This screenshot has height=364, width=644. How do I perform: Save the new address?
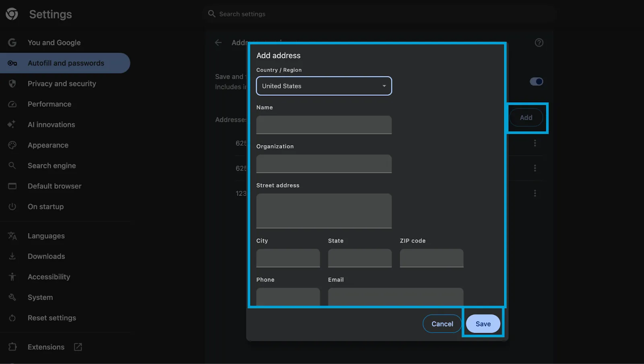(x=483, y=324)
